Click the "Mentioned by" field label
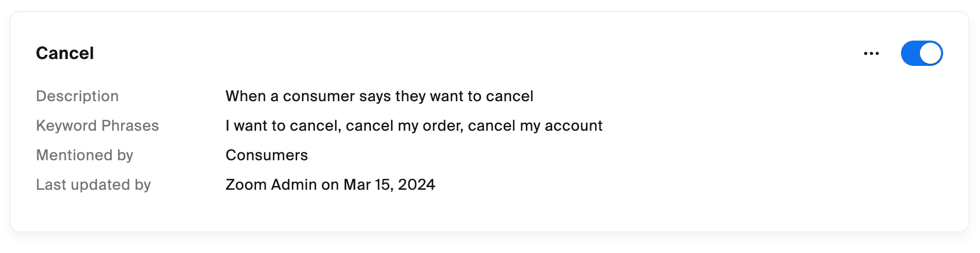980x253 pixels. tap(84, 155)
